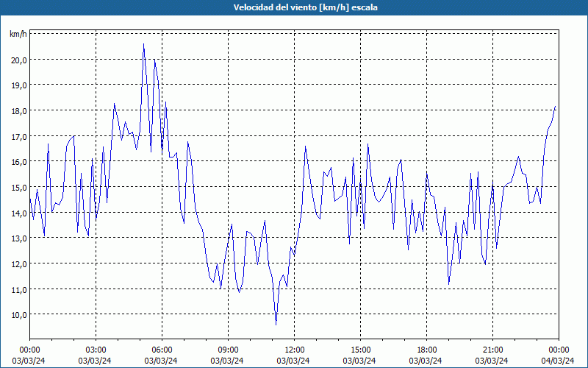Click the '11,0' y-axis value
The image size is (588, 368).
pyautogui.click(x=19, y=289)
